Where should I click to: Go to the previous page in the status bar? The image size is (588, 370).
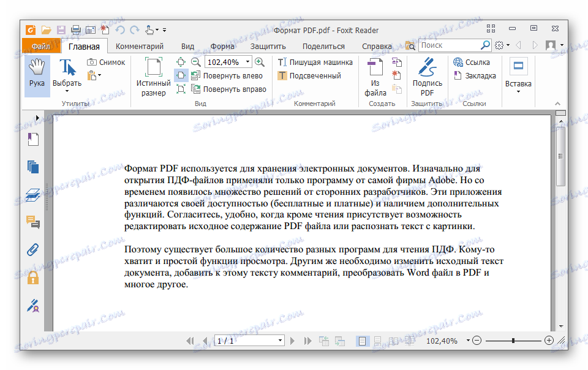(x=205, y=341)
